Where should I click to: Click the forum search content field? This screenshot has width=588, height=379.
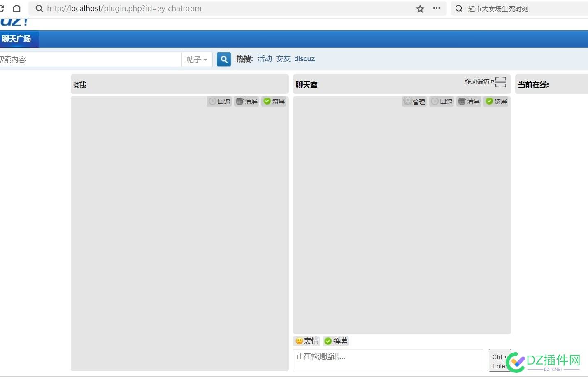click(x=90, y=59)
